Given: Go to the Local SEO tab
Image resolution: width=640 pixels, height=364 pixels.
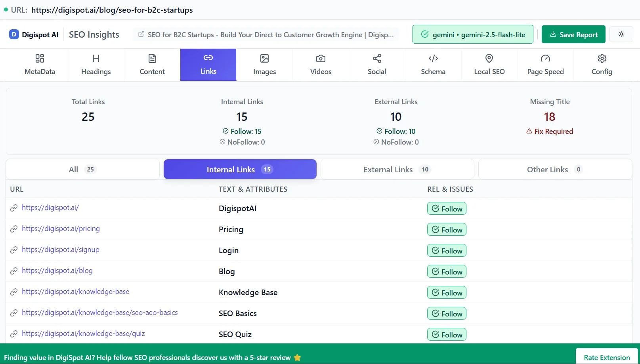Looking at the screenshot, I should [489, 65].
